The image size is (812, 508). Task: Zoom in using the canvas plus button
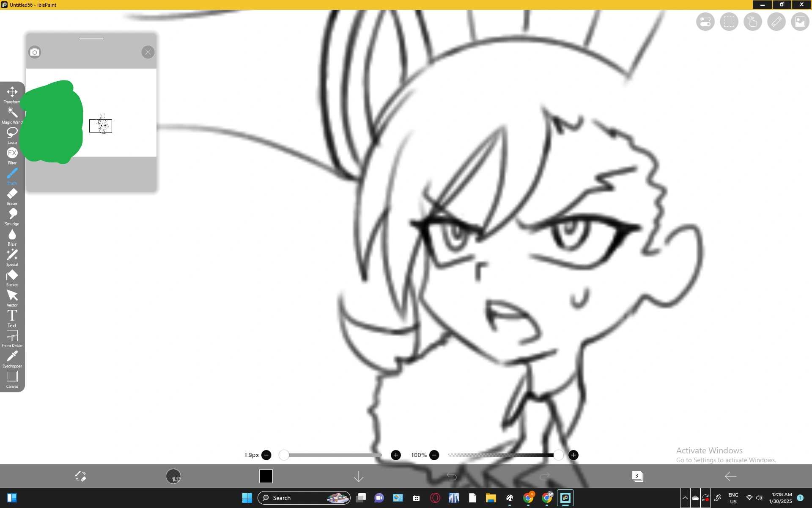573,455
